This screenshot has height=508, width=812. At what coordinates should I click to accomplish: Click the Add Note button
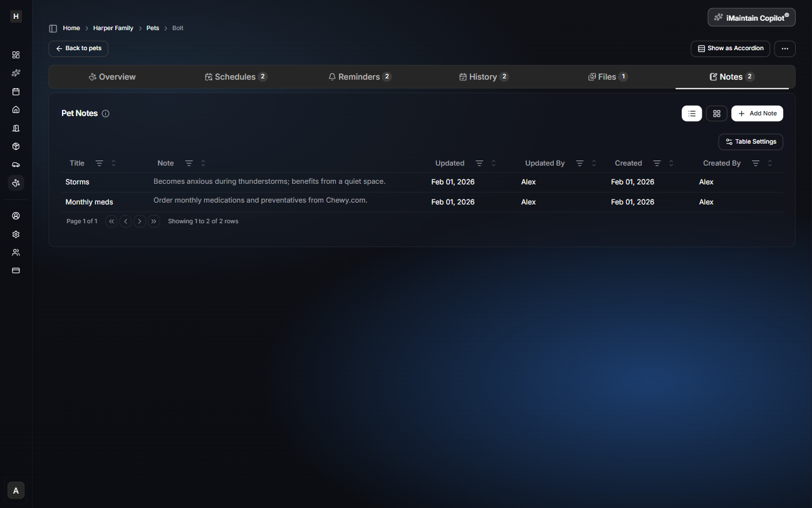757,114
